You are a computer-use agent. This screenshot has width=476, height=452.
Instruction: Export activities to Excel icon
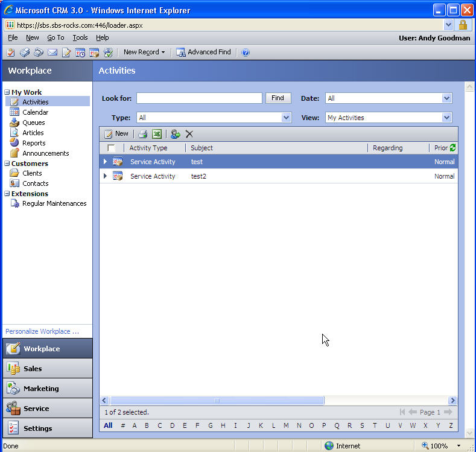point(157,134)
